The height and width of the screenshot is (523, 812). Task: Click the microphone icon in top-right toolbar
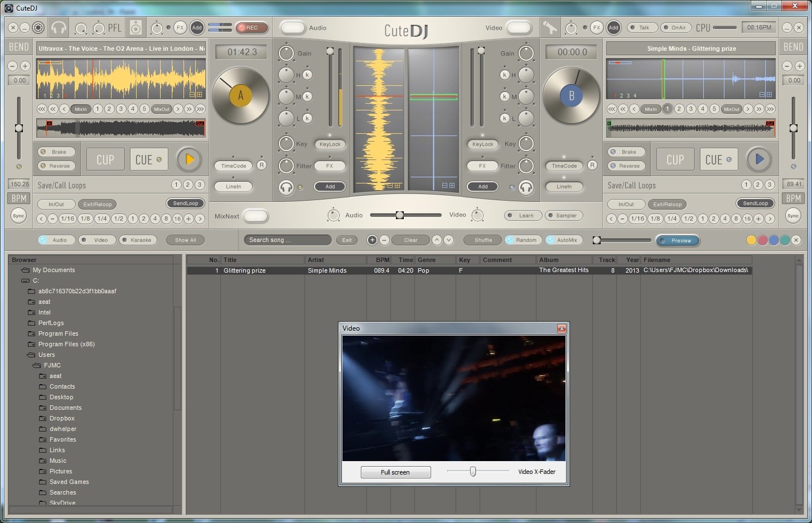[x=550, y=27]
